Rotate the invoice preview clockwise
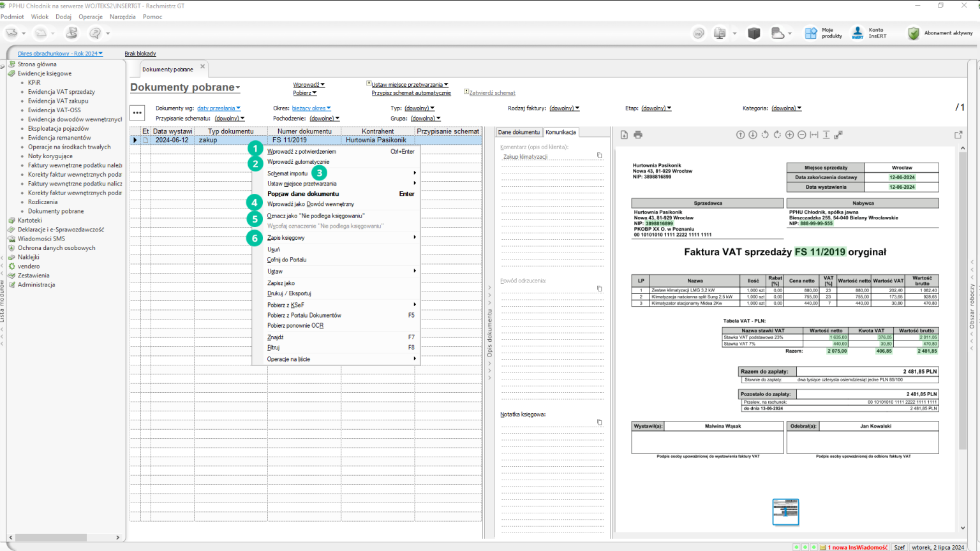 777,135
